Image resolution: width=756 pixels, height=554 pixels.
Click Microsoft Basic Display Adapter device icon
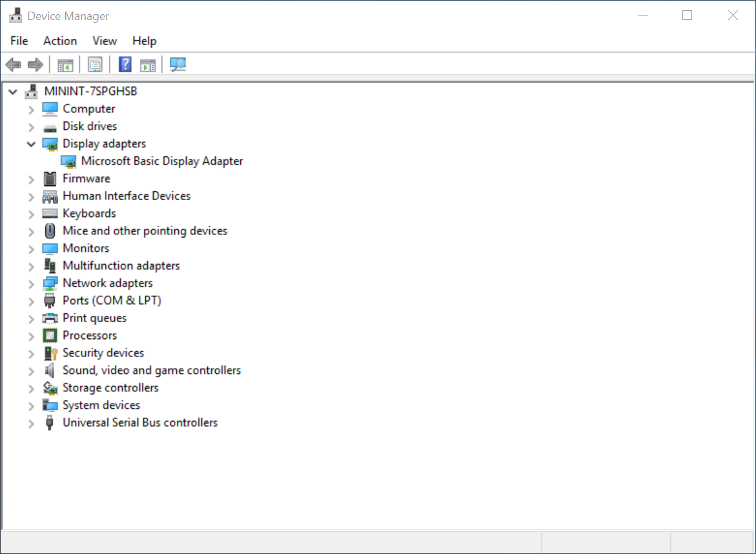pyautogui.click(x=68, y=161)
